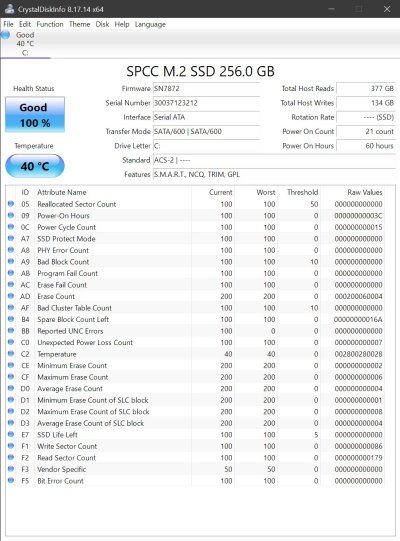Click the Good 100 % health status button
This screenshot has width=400, height=541.
click(x=35, y=115)
